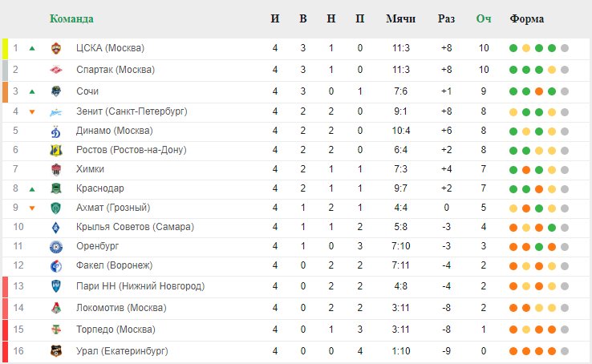Click the CSKA Moscow club logo
592x364 pixels.
tap(56, 48)
